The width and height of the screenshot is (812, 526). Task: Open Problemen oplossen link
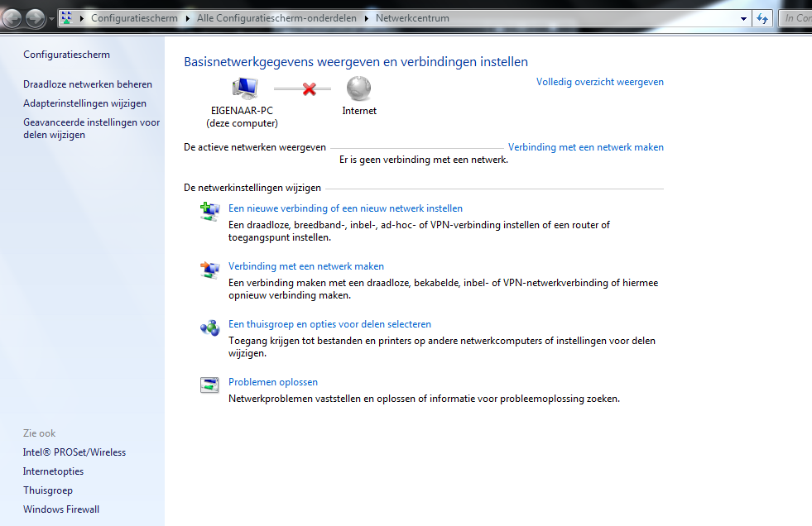tap(273, 382)
